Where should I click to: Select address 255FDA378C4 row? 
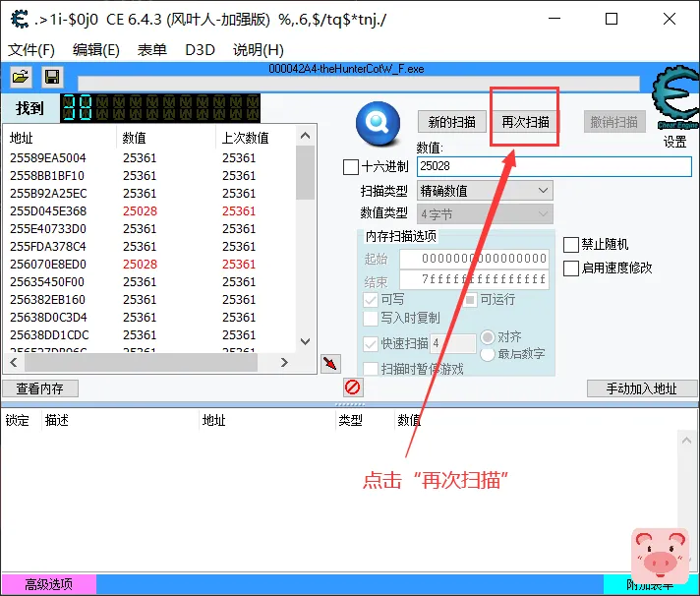pyautogui.click(x=149, y=247)
